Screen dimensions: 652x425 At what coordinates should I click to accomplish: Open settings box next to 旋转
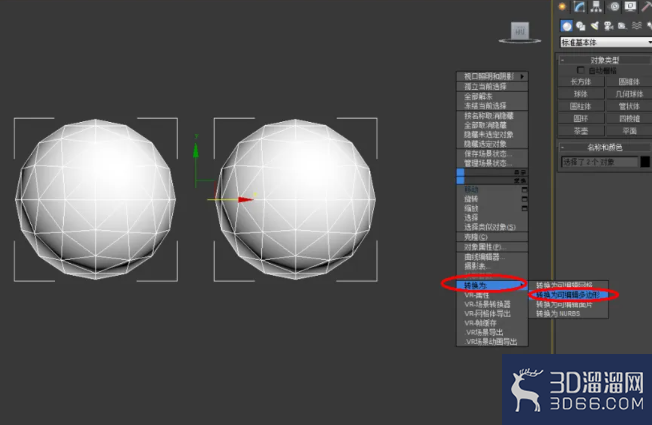point(524,199)
